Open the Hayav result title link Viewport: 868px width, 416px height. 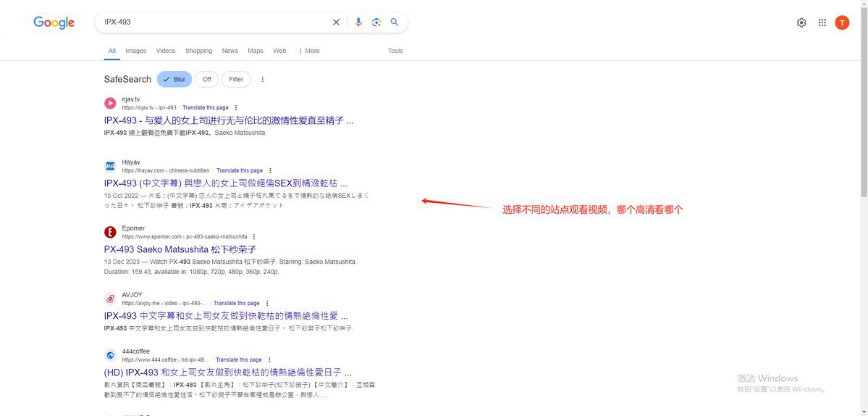226,183
